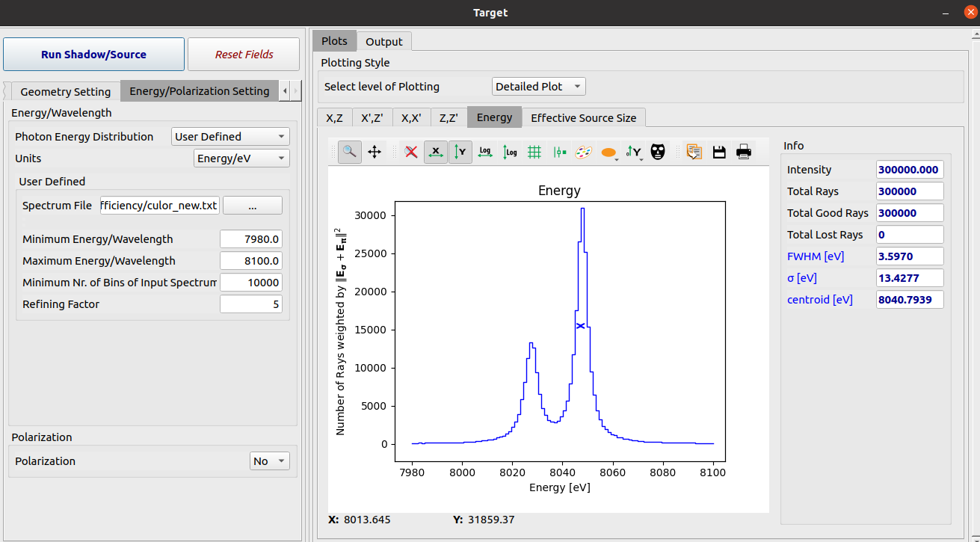Click the Refining Factor input field
Image resolution: width=980 pixels, height=542 pixels.
[250, 304]
